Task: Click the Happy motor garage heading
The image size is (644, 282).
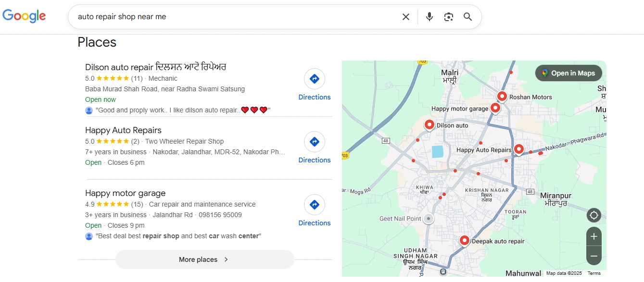Action: click(x=125, y=193)
